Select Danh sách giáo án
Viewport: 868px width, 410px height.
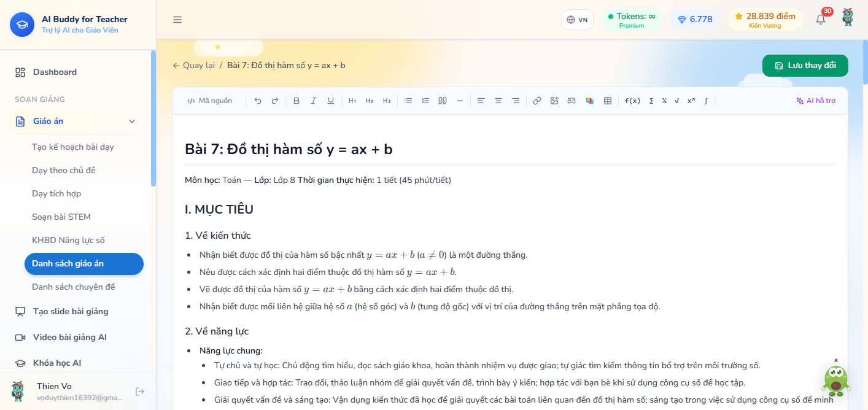point(84,263)
